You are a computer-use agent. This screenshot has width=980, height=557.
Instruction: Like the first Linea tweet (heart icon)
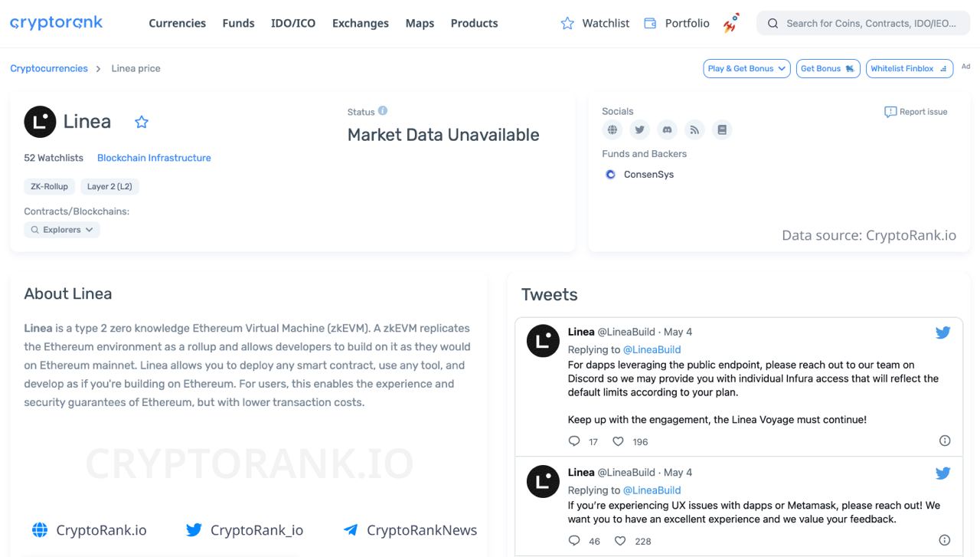618,441
